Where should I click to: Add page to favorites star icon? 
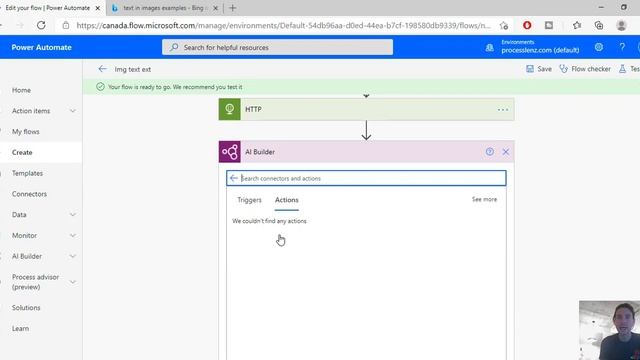pos(504,25)
